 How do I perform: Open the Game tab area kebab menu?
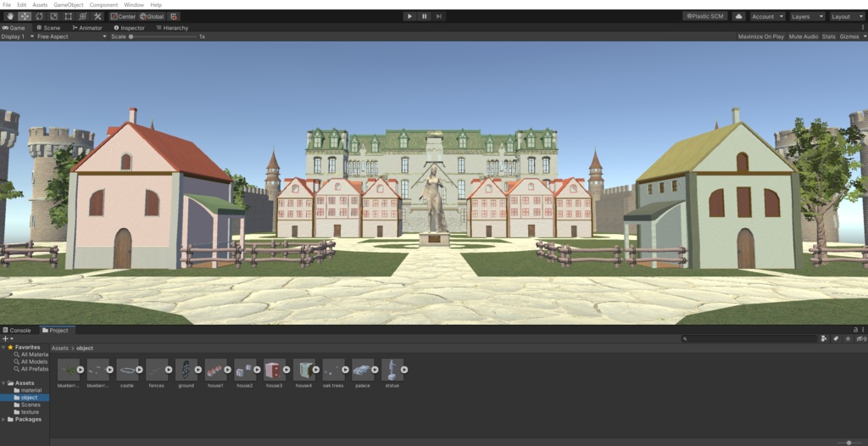[862, 27]
